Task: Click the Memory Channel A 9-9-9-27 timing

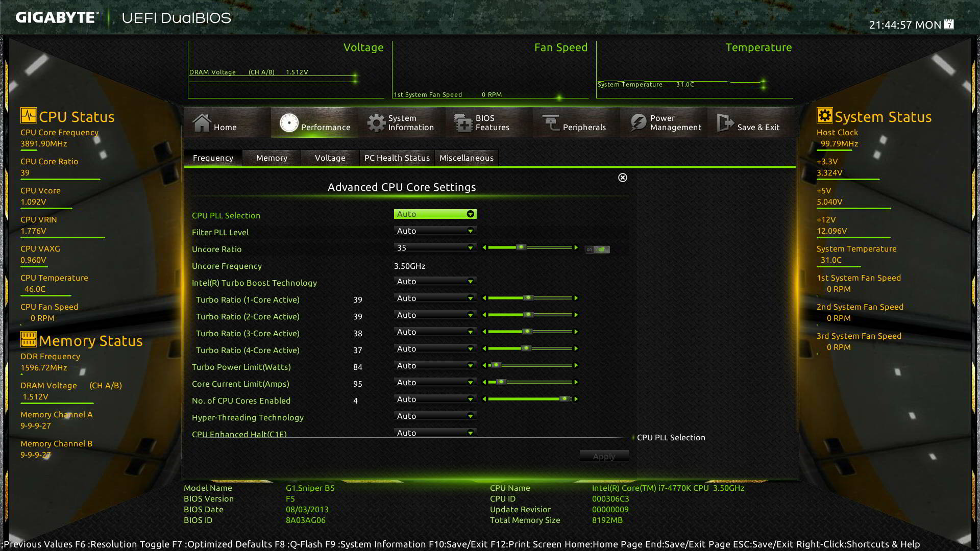Action: pyautogui.click(x=36, y=425)
